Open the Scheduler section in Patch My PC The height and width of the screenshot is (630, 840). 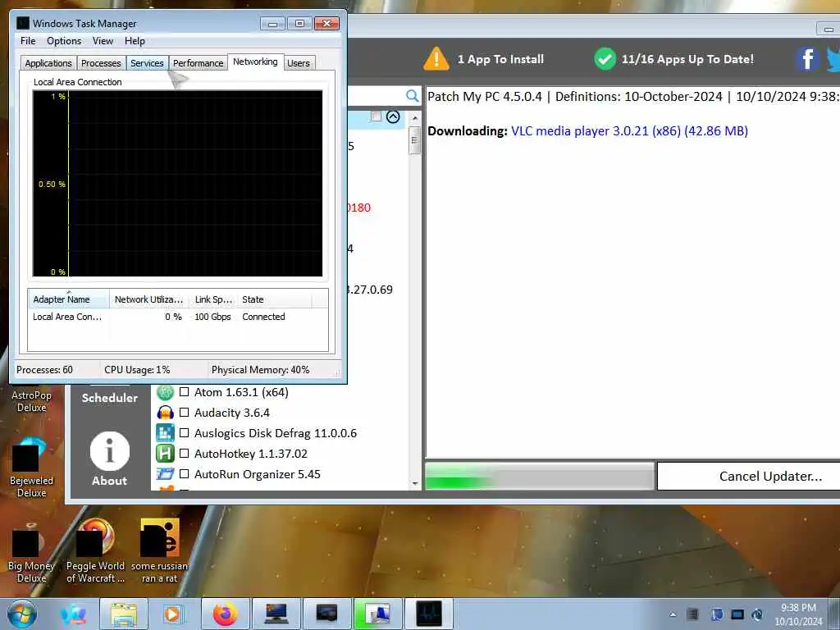(109, 398)
